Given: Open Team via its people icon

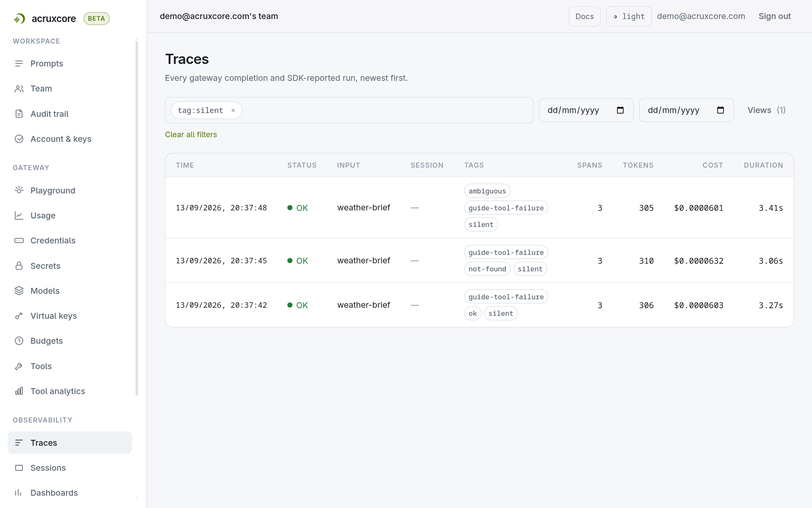Looking at the screenshot, I should 19,88.
